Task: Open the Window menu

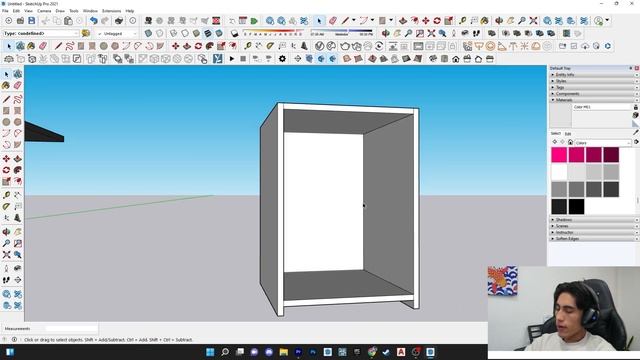Action: coord(90,11)
